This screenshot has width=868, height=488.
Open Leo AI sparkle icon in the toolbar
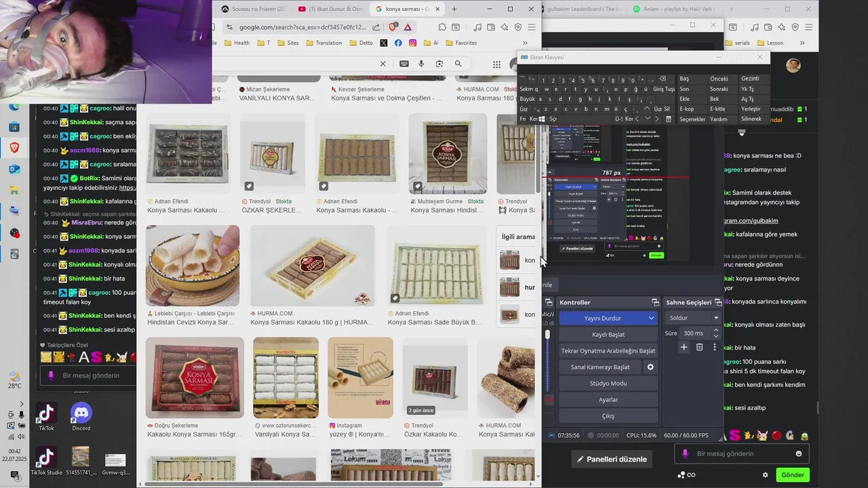coord(505,27)
